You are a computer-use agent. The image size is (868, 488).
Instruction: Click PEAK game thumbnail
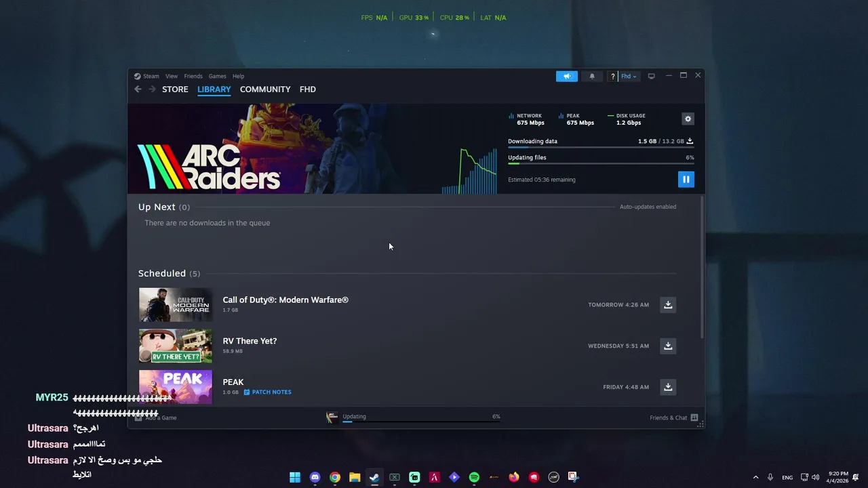(176, 387)
